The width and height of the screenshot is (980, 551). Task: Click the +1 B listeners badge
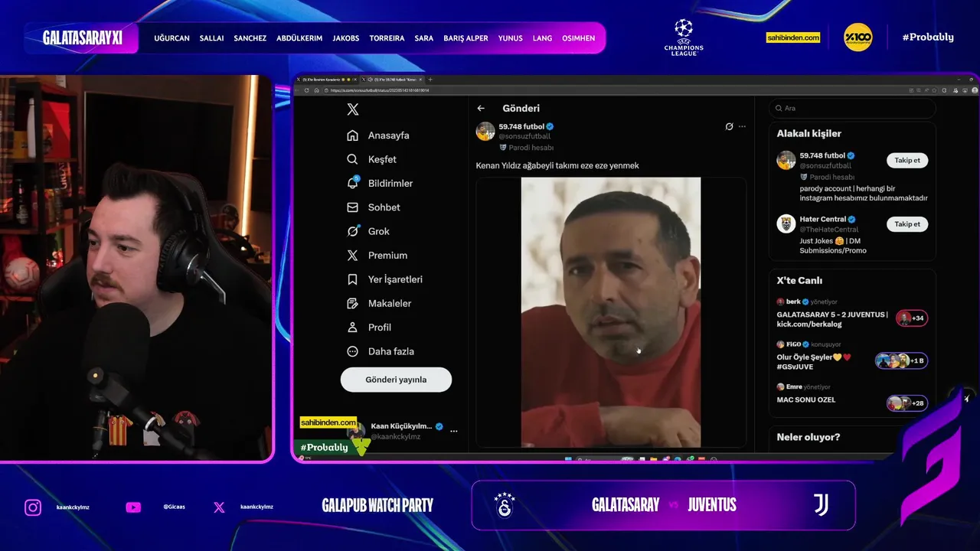[902, 360]
